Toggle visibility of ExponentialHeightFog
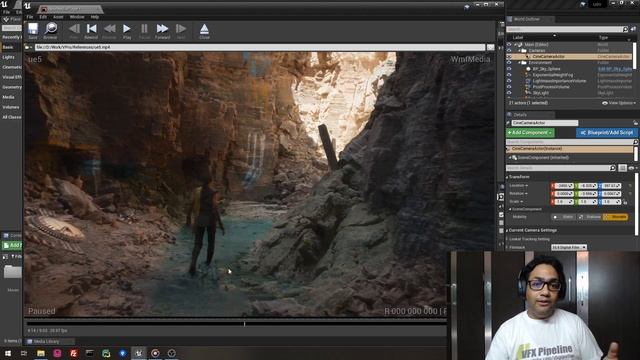This screenshot has height=360, width=640. click(x=509, y=75)
